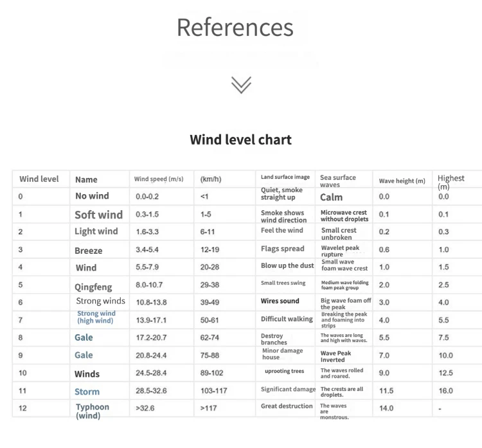Click the double chevron down icon
The width and height of the screenshot is (482, 448).
click(x=241, y=85)
